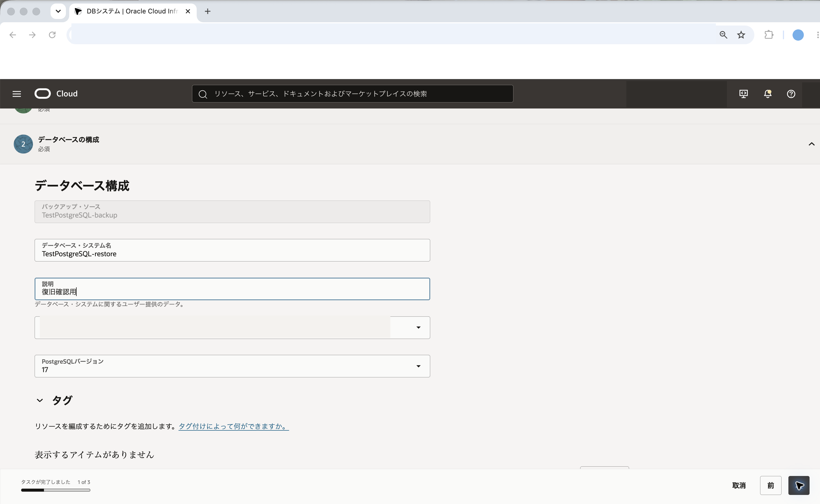The width and height of the screenshot is (820, 504).
Task: Click the task progress bar
Action: click(56, 490)
